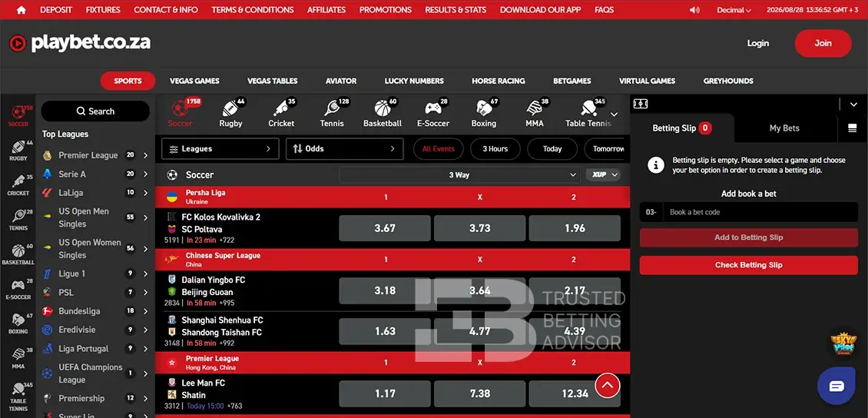Select the E-Soccer icon in the sports carousel
868x418 pixels.
click(433, 108)
